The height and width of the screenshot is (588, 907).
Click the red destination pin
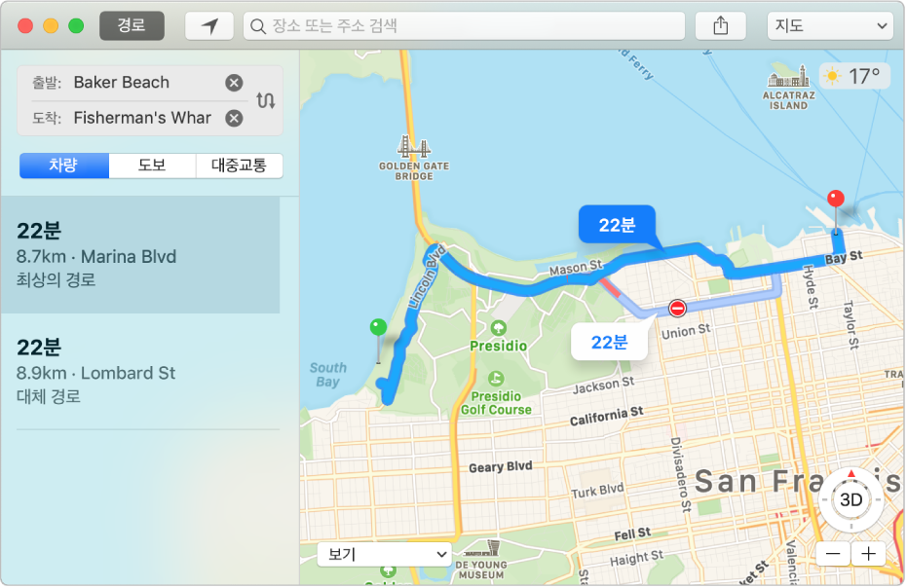pos(835,199)
